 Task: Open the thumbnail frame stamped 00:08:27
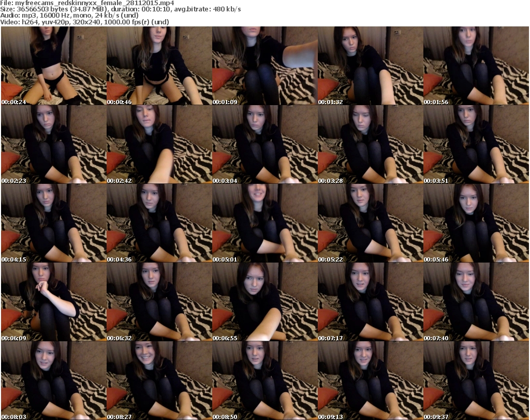point(159,381)
